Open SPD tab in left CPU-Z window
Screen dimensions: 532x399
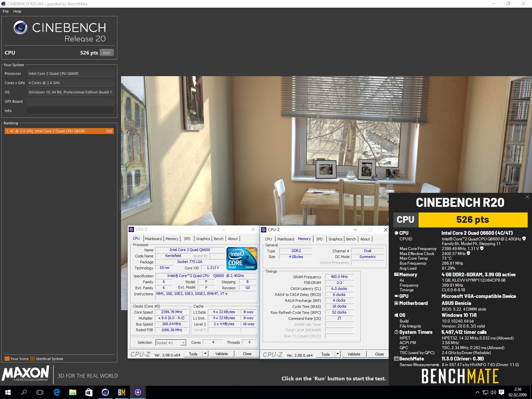pyautogui.click(x=187, y=239)
